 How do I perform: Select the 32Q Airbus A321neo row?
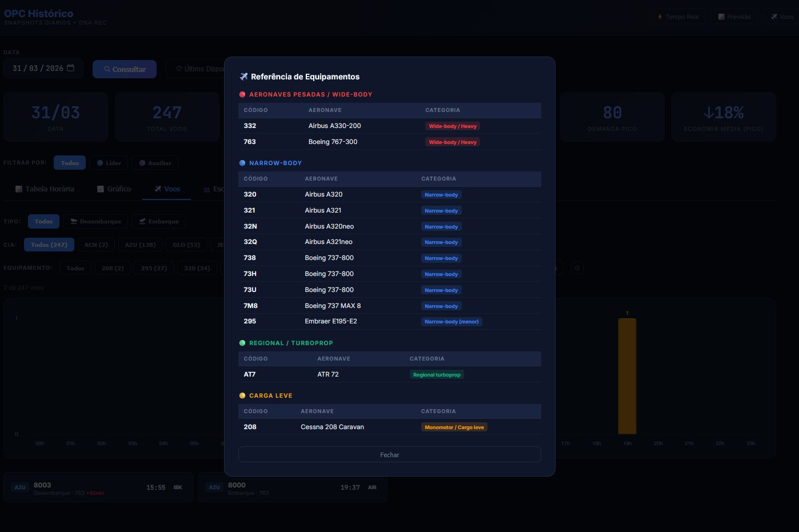pyautogui.click(x=389, y=242)
